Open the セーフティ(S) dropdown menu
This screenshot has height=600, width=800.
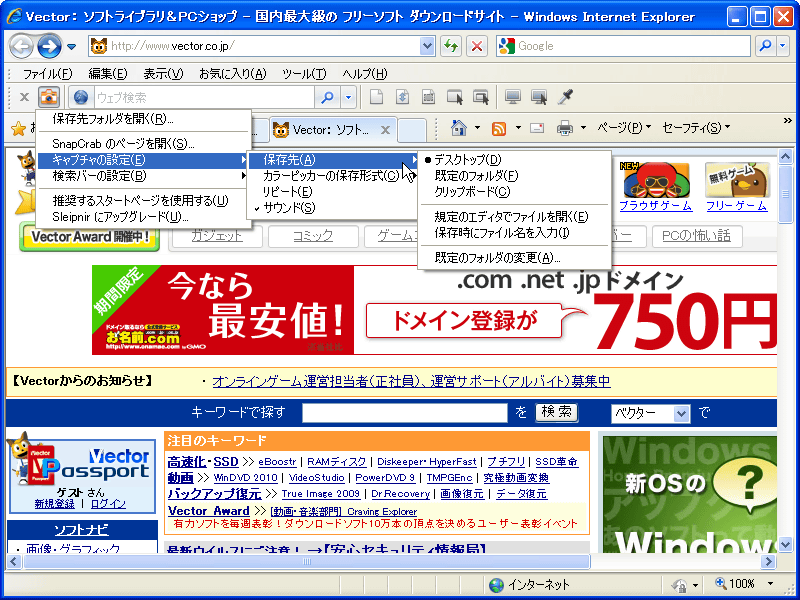(x=696, y=128)
